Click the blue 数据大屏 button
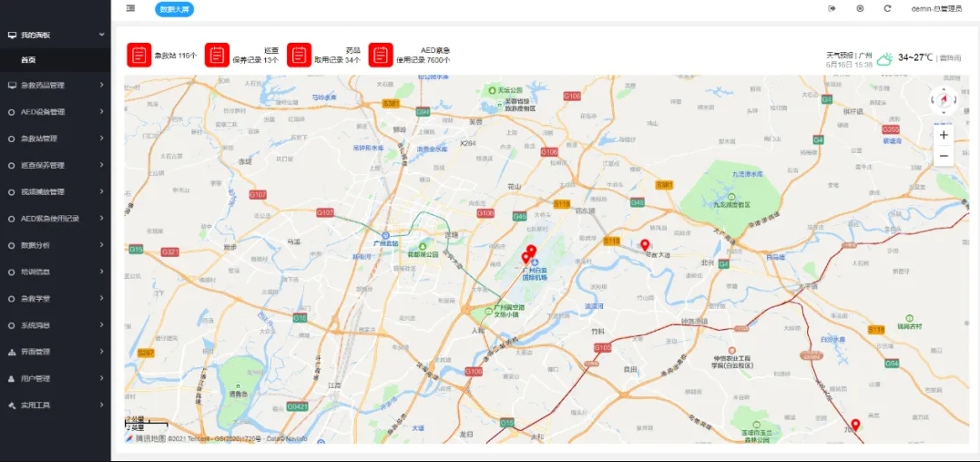 tap(174, 9)
